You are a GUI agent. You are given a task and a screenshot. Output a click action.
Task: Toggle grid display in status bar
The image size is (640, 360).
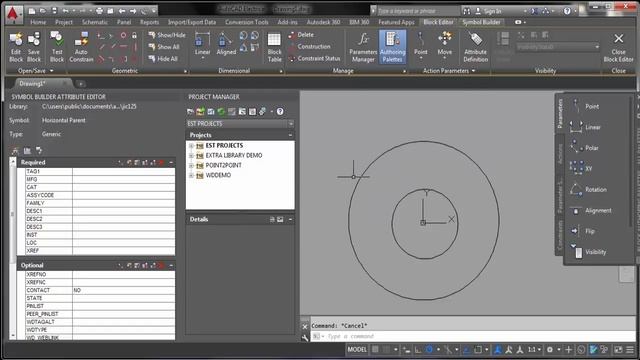point(375,349)
